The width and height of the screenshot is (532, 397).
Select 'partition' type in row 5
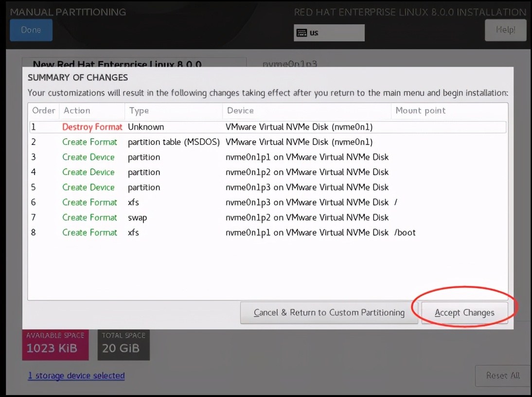coord(144,188)
